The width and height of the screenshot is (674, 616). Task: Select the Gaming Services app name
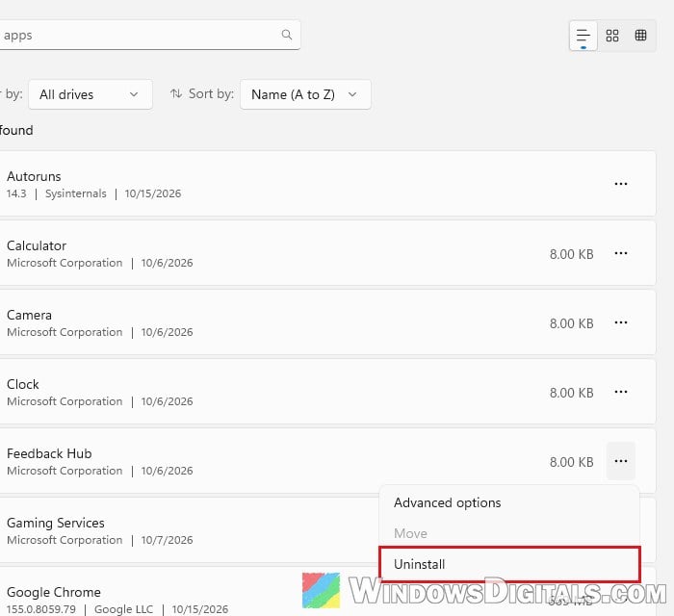coord(56,523)
